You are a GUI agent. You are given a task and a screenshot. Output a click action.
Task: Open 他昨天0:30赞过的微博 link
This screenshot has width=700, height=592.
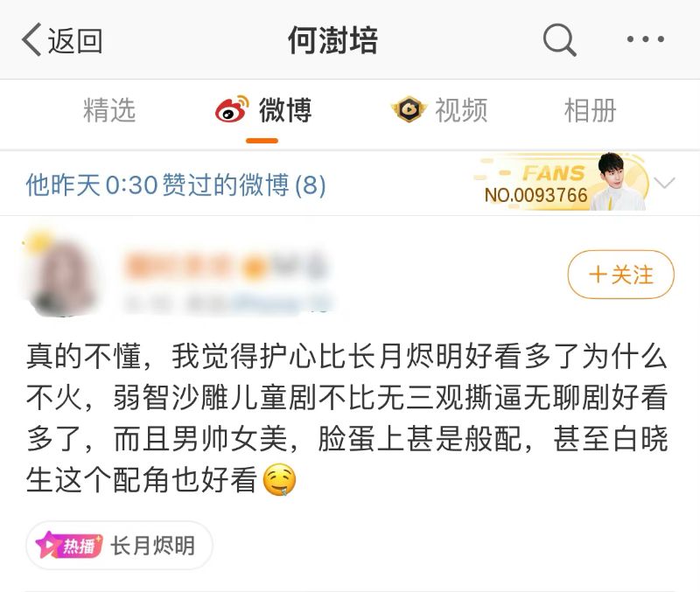click(176, 185)
